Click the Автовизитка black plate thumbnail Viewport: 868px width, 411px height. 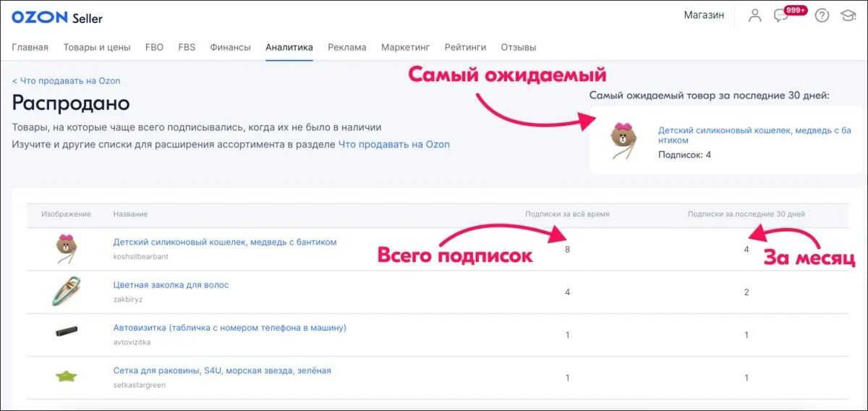[67, 331]
